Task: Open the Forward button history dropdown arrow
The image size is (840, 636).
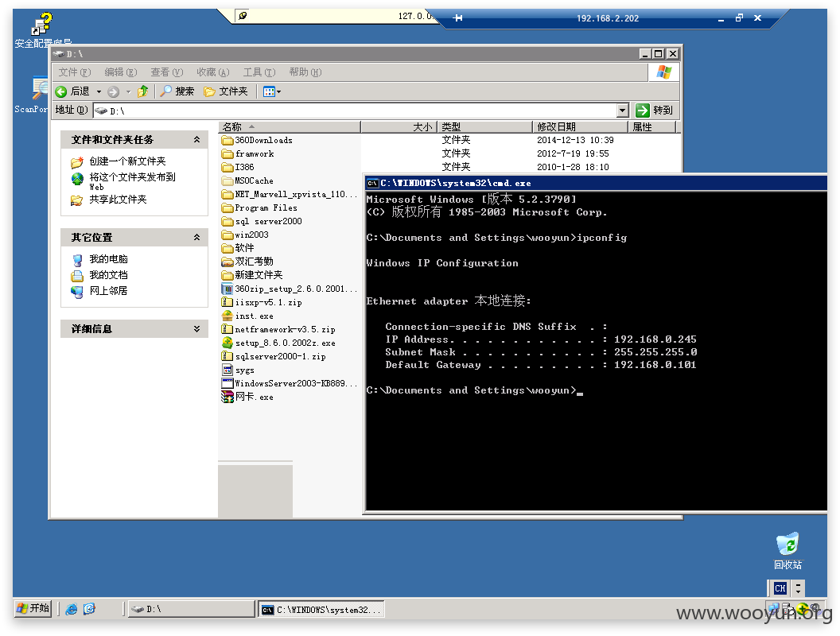Action: click(129, 91)
